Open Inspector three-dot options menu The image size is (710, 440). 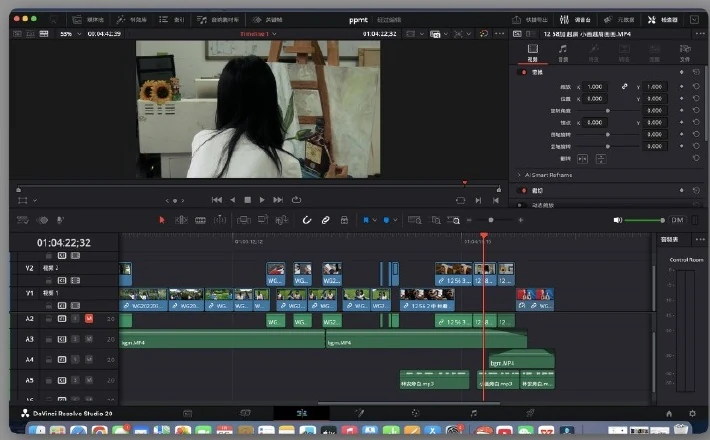tap(700, 33)
